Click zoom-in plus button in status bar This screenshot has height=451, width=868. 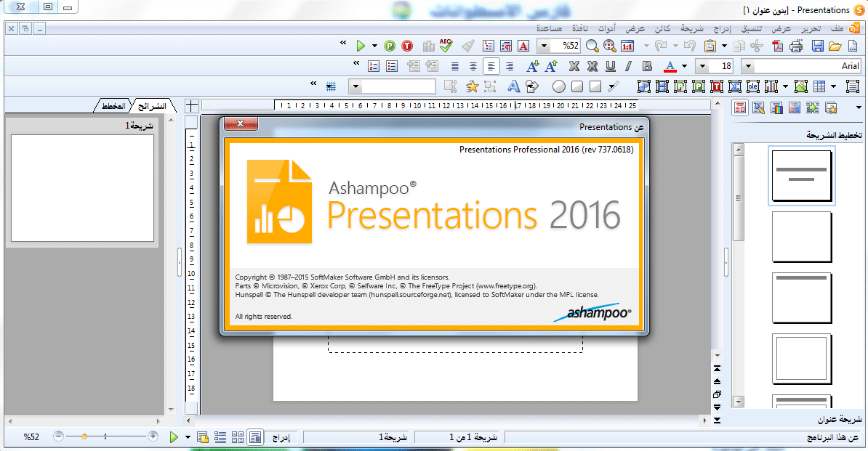(x=153, y=436)
